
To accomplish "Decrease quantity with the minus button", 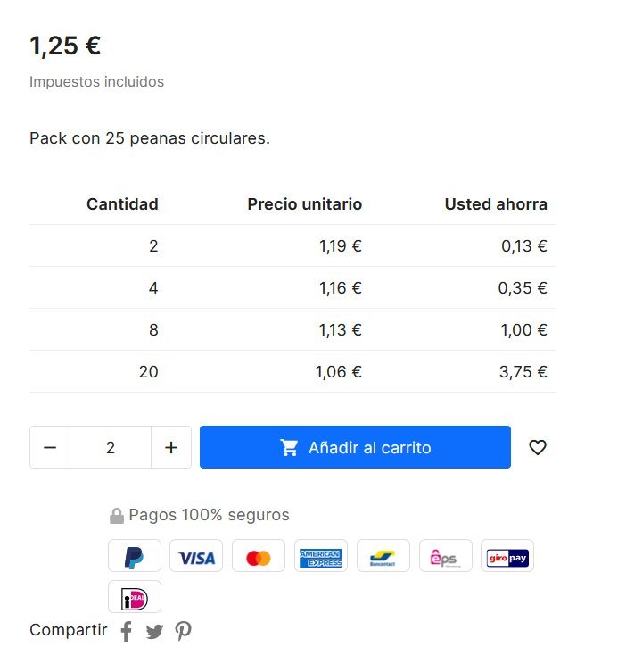I will [50, 447].
